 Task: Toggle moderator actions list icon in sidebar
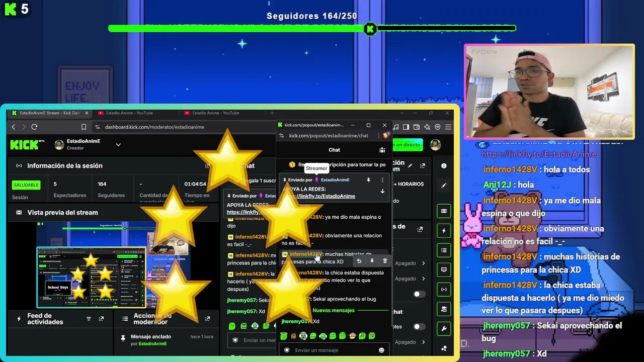tap(444, 250)
